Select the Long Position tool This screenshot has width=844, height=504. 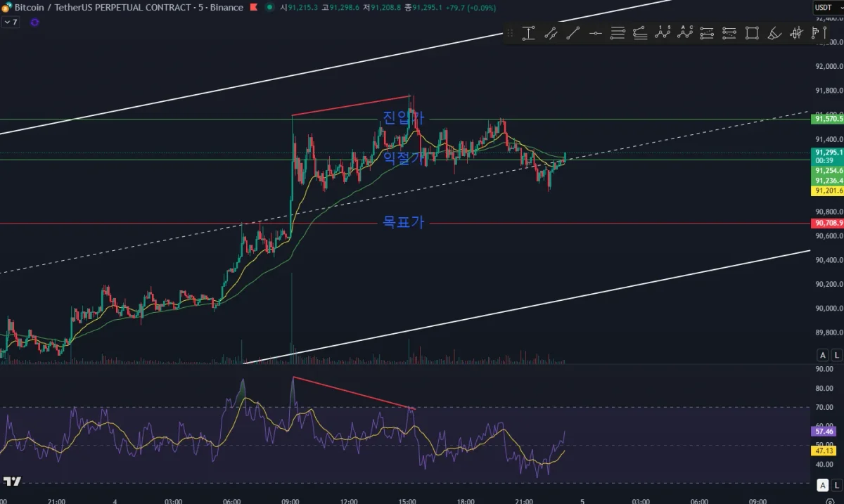706,33
